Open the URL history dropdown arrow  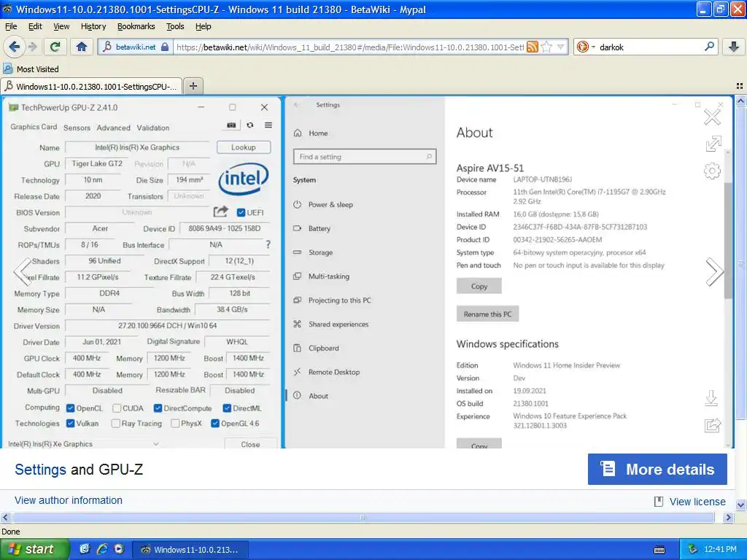coord(561,47)
